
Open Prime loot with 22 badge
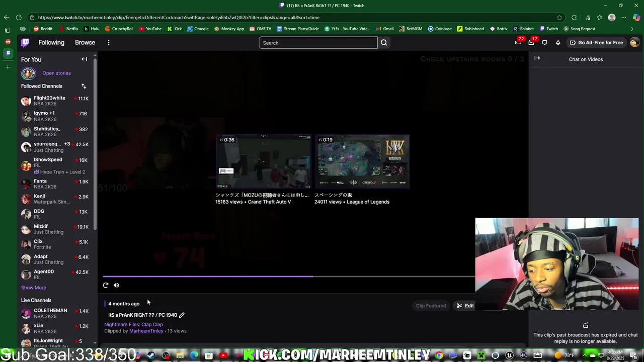pyautogui.click(x=518, y=43)
